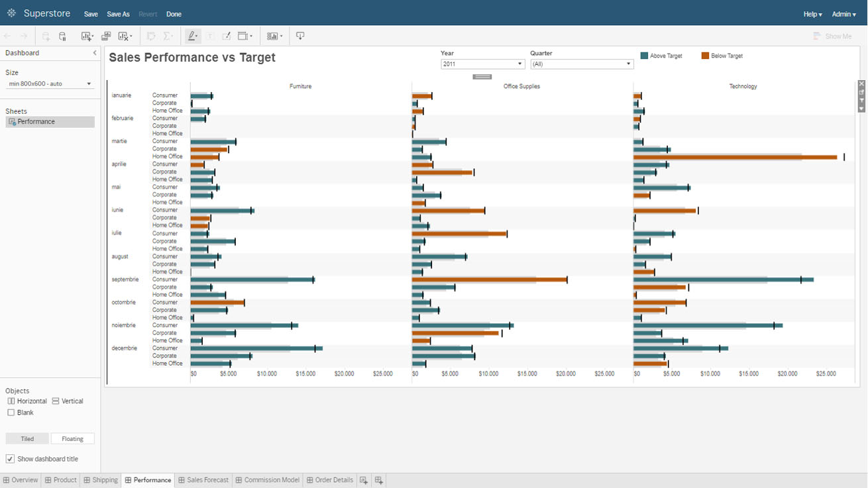Click the Superstore workbook title
The height and width of the screenshot is (488, 868).
47,14
